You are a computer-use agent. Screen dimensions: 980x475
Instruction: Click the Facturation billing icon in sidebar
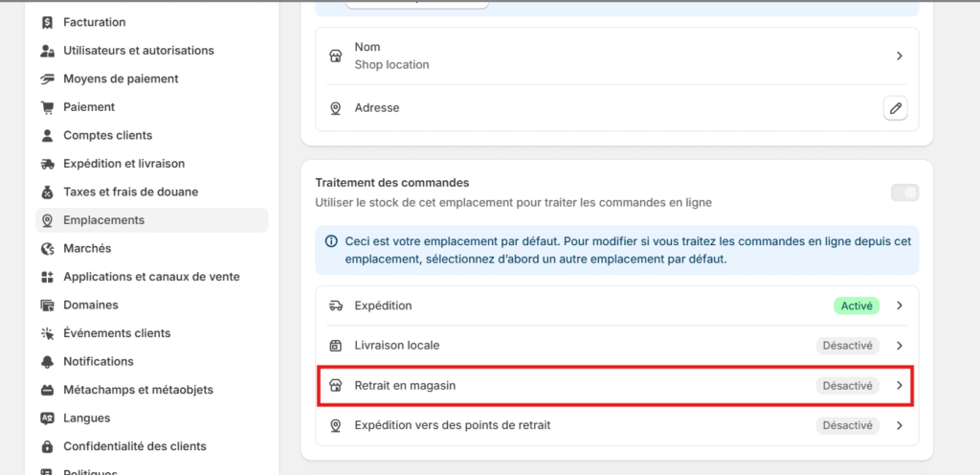pos(48,22)
